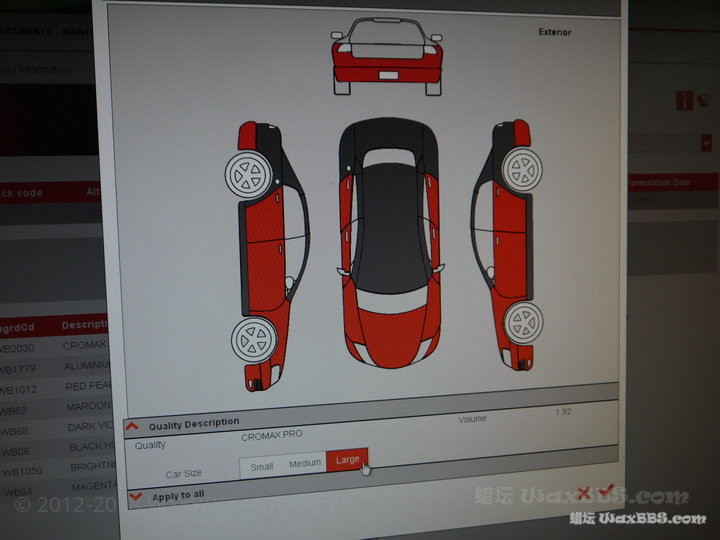
Task: Choose Medium car size
Action: 305,463
